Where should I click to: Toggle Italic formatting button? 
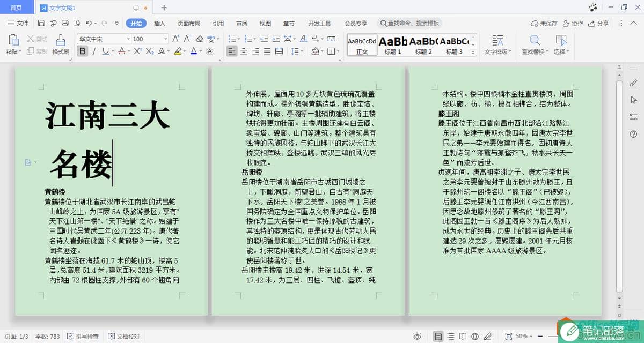(x=94, y=51)
